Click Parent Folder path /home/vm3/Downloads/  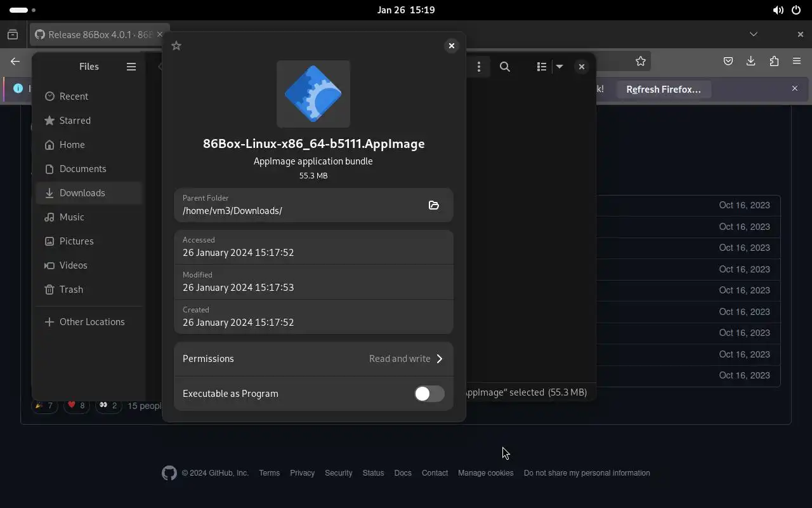coord(232,211)
